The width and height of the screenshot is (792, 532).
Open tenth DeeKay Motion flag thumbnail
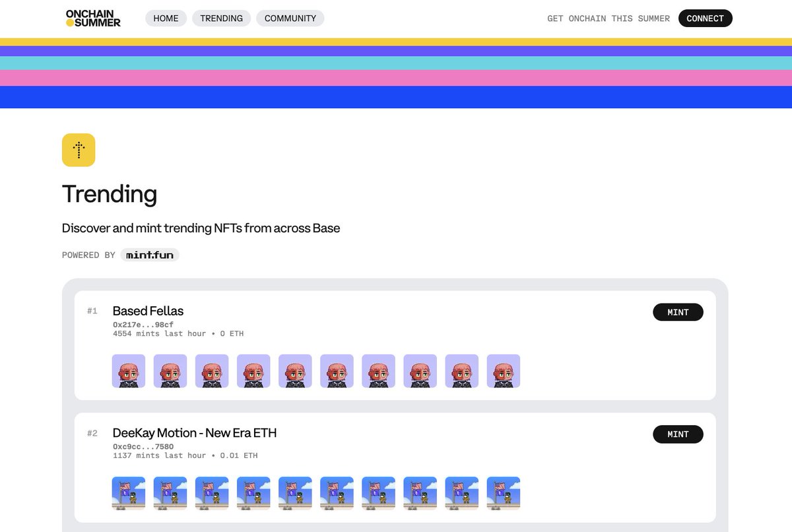click(504, 493)
